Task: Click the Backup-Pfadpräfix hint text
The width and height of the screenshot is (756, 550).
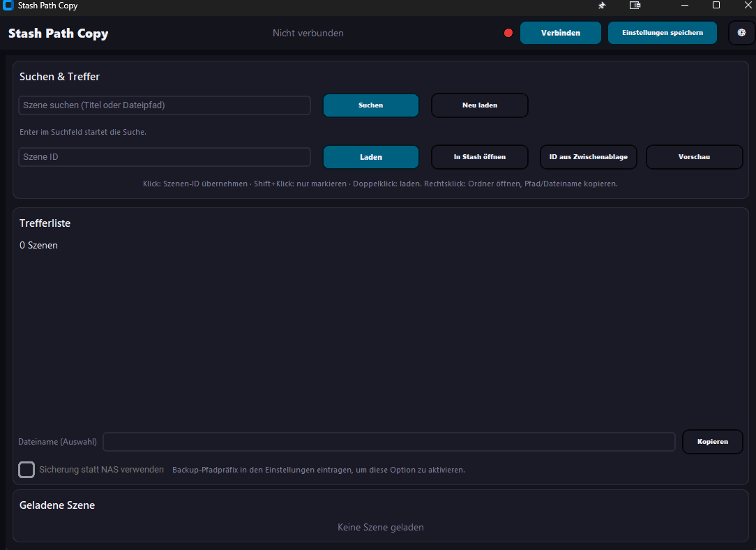Action: 319,470
